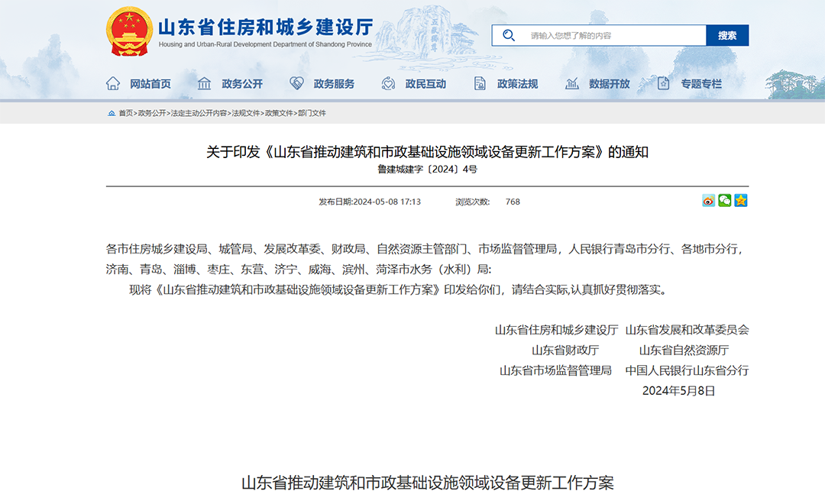Click the chart icon beside 数据开放
Image resolution: width=825 pixels, height=504 pixels.
point(571,84)
